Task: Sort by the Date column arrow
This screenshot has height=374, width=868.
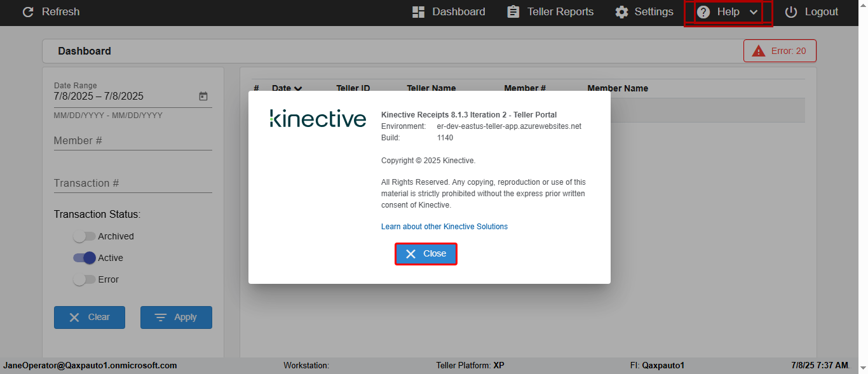Action: pos(298,89)
